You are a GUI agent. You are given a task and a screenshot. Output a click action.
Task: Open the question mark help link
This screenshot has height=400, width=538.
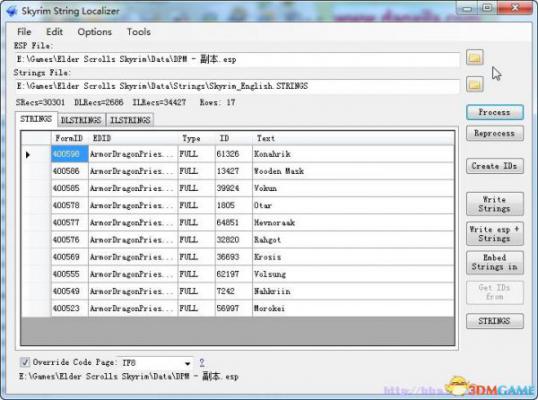[x=202, y=363]
